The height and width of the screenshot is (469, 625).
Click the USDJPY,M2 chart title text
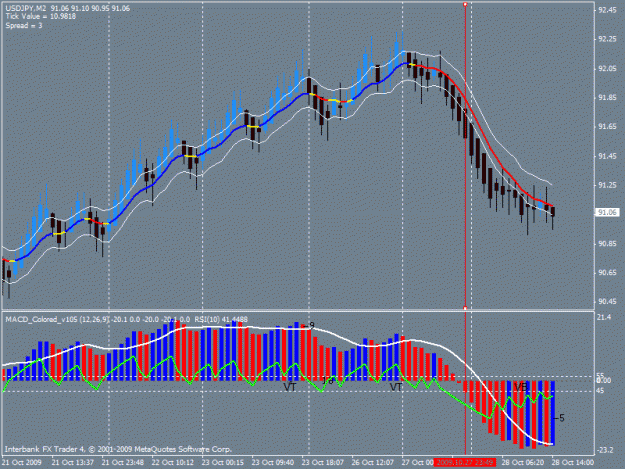26,8
